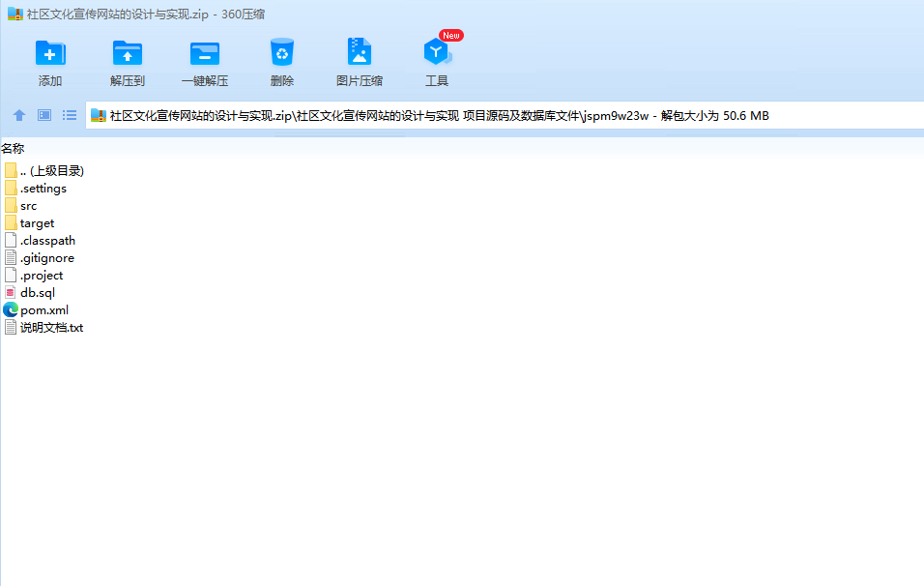Select the .settings folder icon
This screenshot has width=924, height=586.
[x=11, y=188]
